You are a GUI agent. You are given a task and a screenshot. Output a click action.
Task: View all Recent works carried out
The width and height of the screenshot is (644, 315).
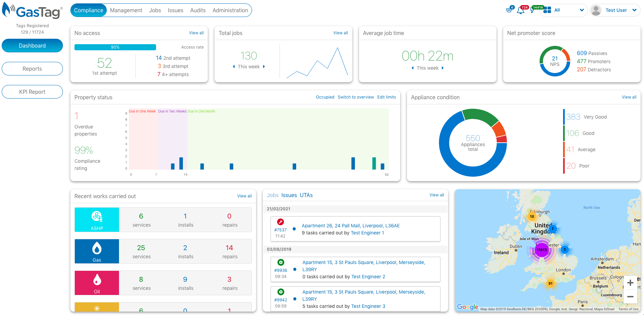[244, 196]
